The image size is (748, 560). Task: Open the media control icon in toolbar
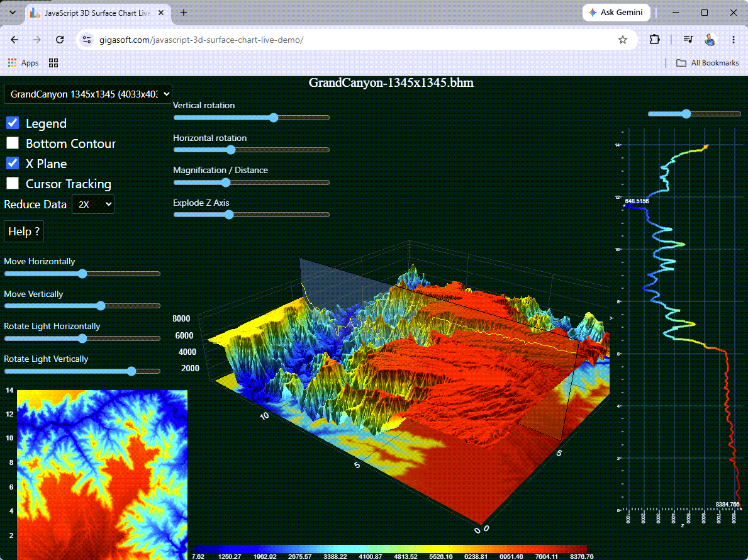(x=688, y=40)
